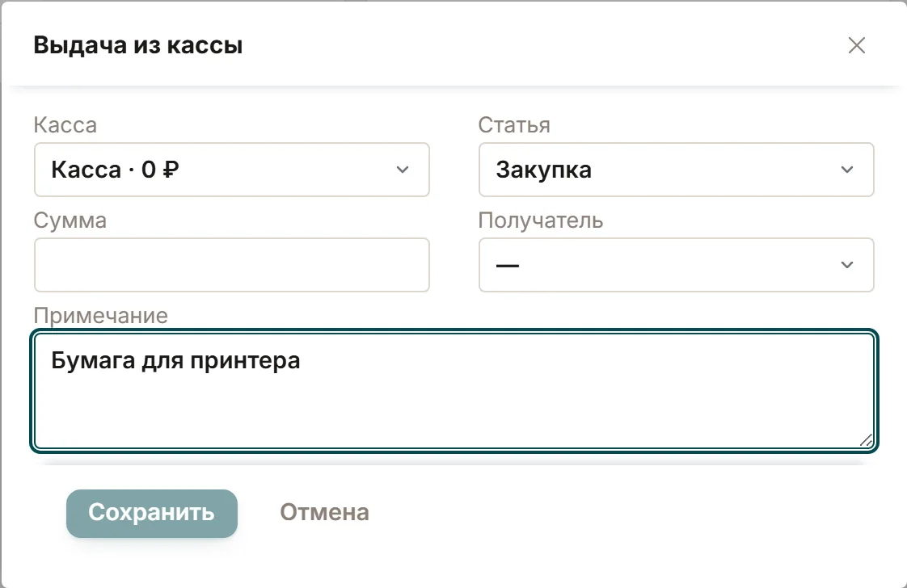Click the Отмена button
Image resolution: width=907 pixels, height=588 pixels.
324,512
